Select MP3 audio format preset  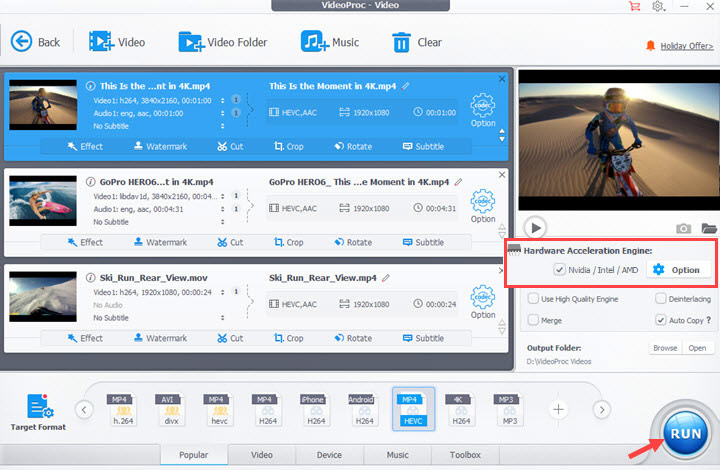(509, 410)
